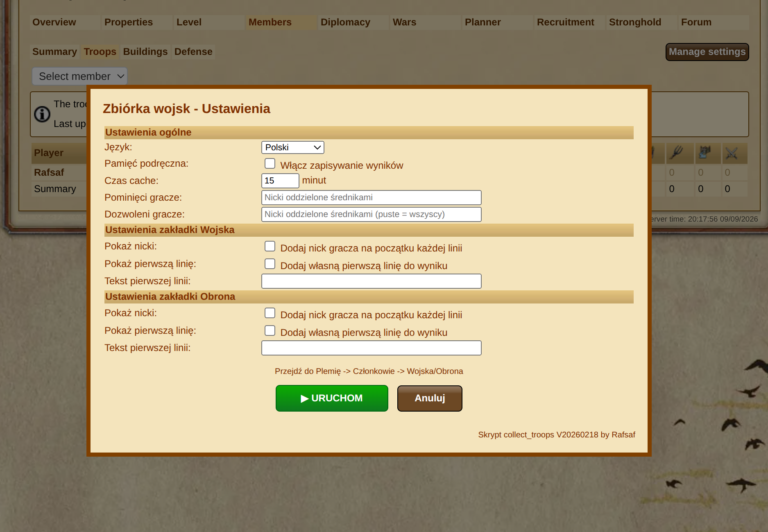Click Tekst pierwszej linii field under Wojska
This screenshot has width=768, height=532.
(372, 281)
